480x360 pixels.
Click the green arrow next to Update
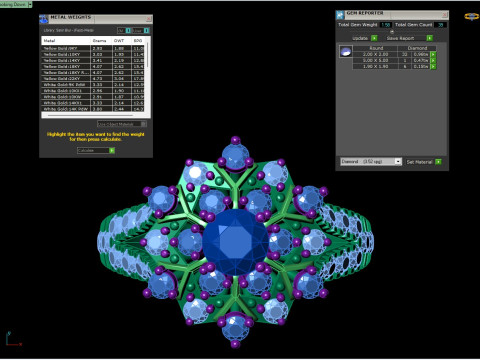(374, 38)
